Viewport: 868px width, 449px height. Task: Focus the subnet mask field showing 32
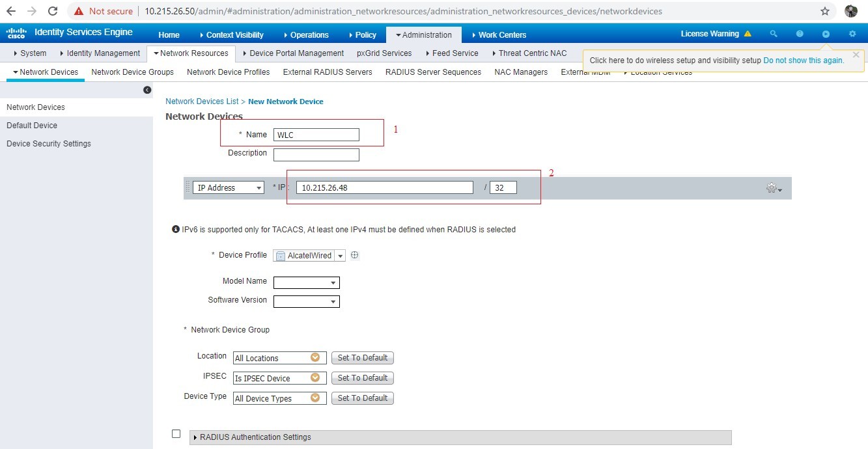(503, 187)
